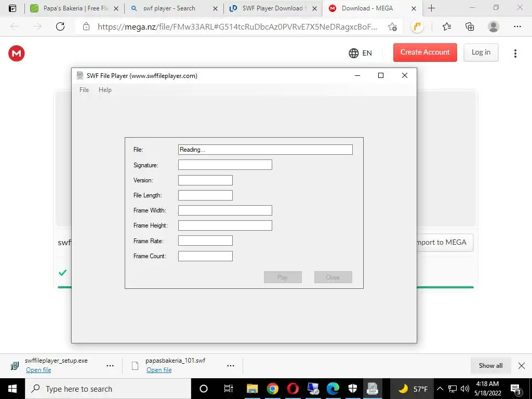Close the swf player - Search tab
This screenshot has height=399, width=532.
point(215,8)
